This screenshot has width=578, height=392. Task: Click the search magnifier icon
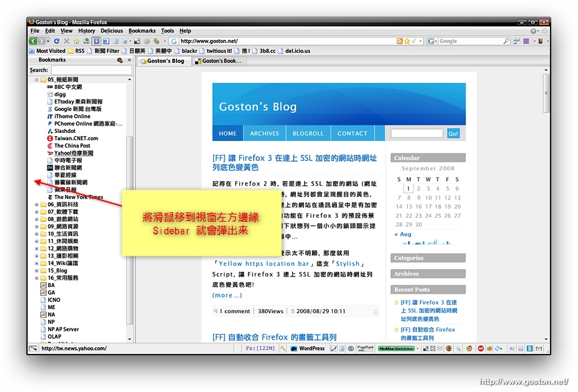coord(507,41)
